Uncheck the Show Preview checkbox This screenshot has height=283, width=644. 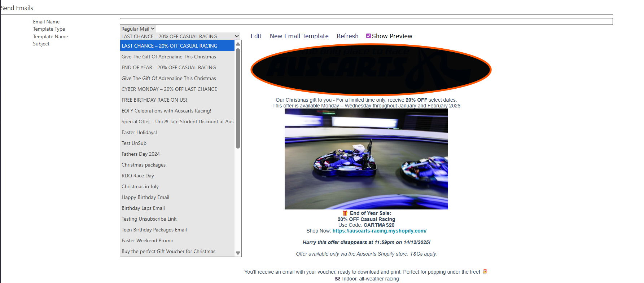[368, 36]
